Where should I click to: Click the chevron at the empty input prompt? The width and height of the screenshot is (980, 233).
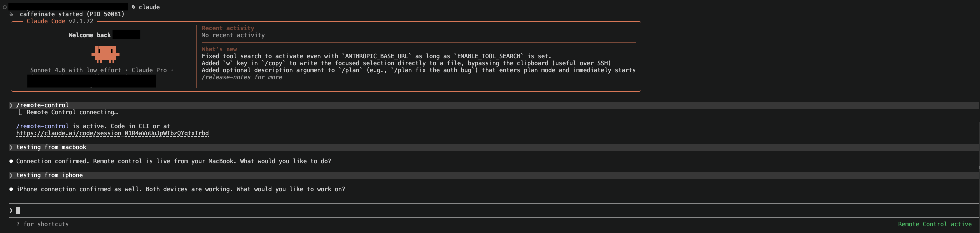click(11, 210)
